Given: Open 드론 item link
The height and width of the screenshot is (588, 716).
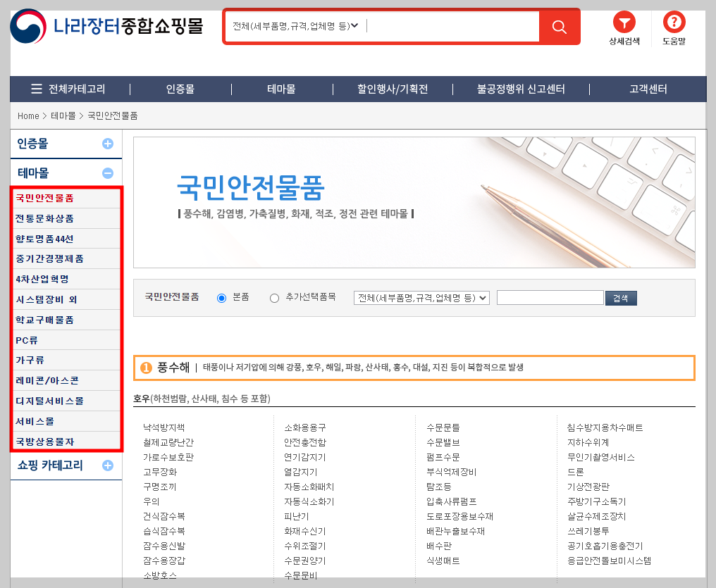Looking at the screenshot, I should [575, 472].
